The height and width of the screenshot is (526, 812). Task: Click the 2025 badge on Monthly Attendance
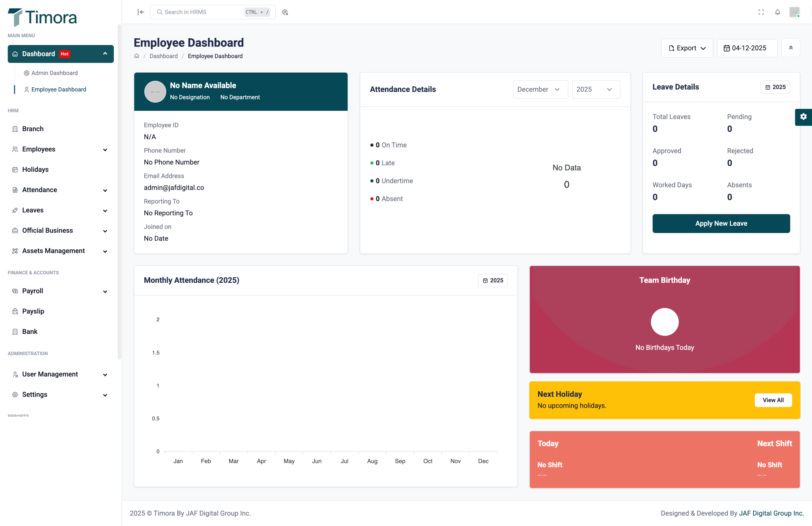click(x=493, y=280)
